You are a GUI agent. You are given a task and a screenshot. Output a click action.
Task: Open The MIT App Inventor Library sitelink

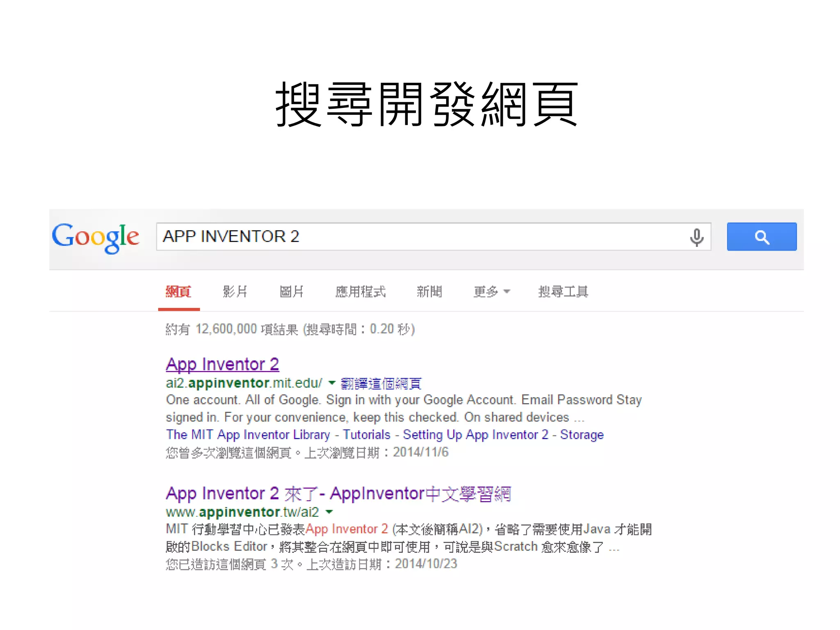(248, 435)
